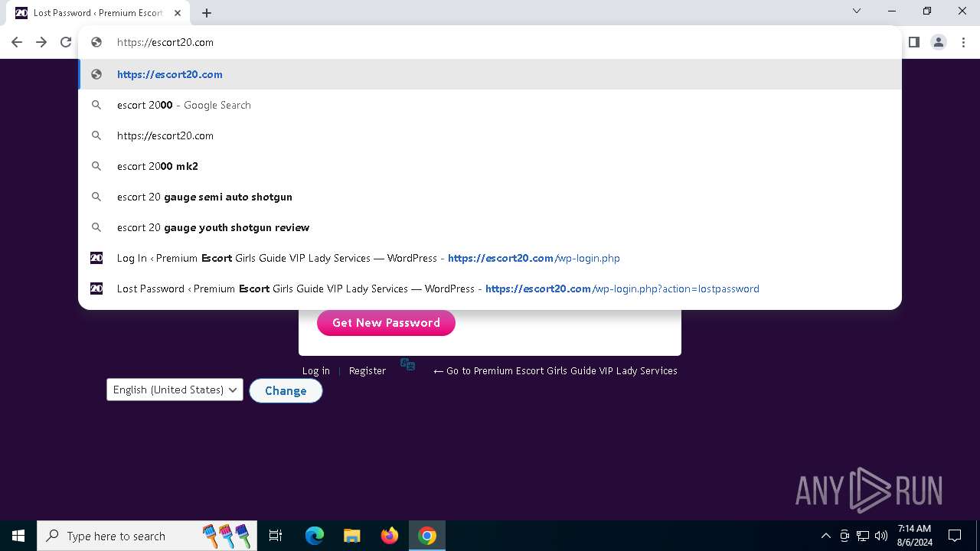This screenshot has width=980, height=551.
Task: Open the wp-login.php history suggestion
Action: click(x=490, y=258)
